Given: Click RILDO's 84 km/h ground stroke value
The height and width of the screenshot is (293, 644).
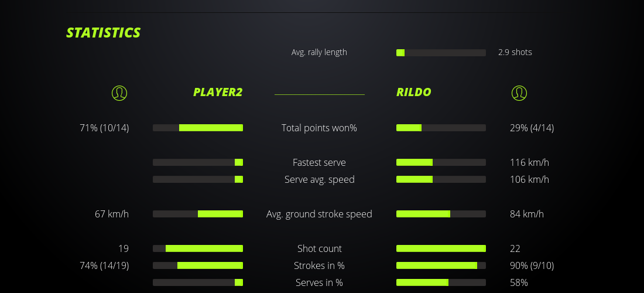Looking at the screenshot, I should [527, 214].
